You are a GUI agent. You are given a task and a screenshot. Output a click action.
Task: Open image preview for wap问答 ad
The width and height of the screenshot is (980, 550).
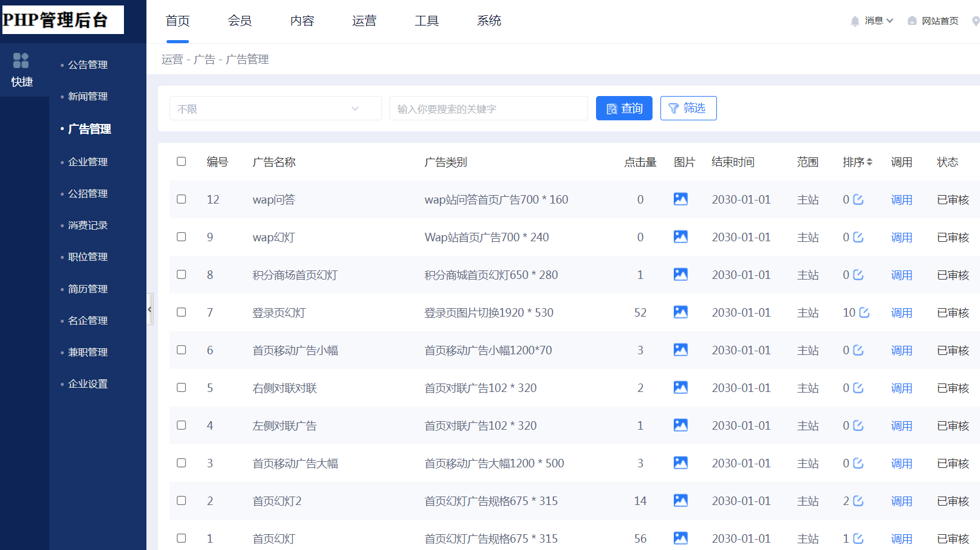click(680, 199)
